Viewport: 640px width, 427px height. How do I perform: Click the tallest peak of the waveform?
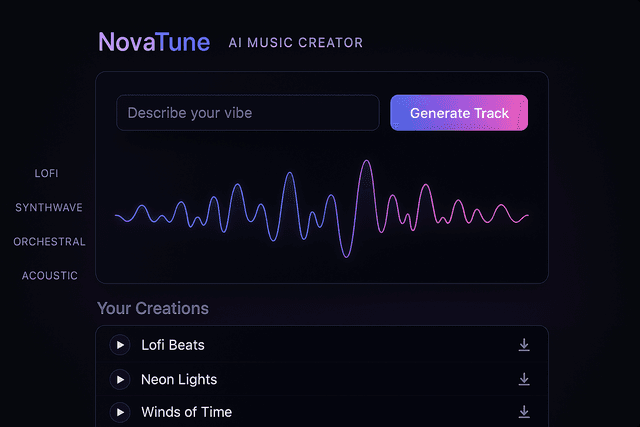click(x=366, y=164)
